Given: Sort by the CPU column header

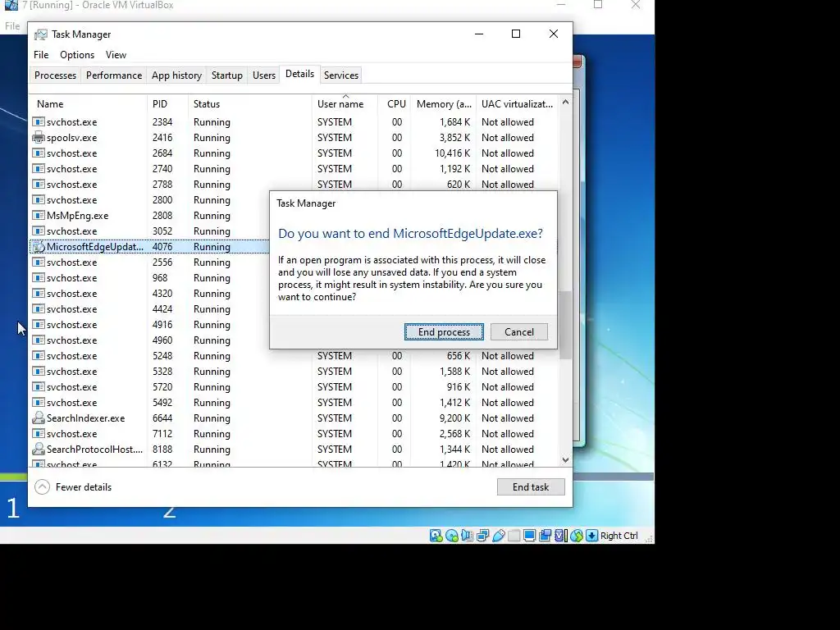Looking at the screenshot, I should click(395, 104).
